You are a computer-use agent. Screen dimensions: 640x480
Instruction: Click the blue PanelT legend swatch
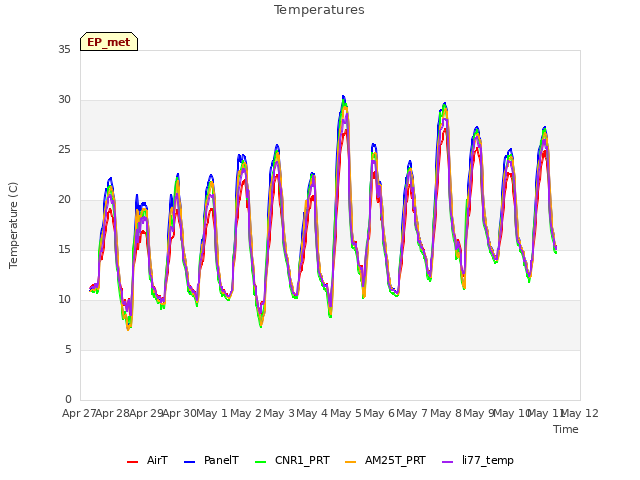pyautogui.click(x=189, y=462)
